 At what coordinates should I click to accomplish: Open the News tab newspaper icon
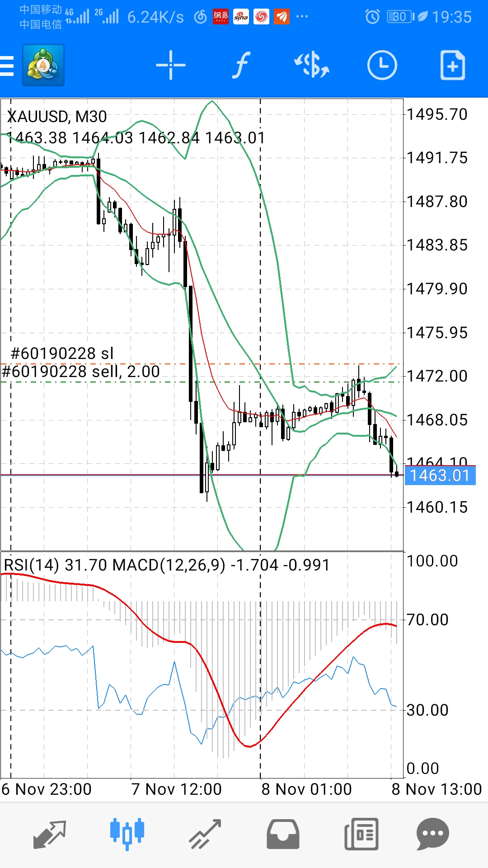click(x=361, y=834)
